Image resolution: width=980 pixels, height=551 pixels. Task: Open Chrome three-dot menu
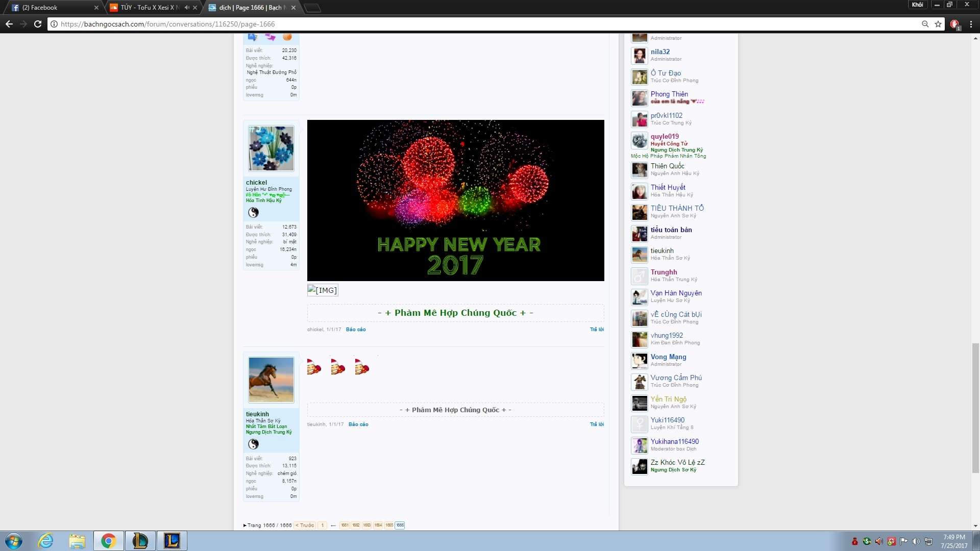971,24
